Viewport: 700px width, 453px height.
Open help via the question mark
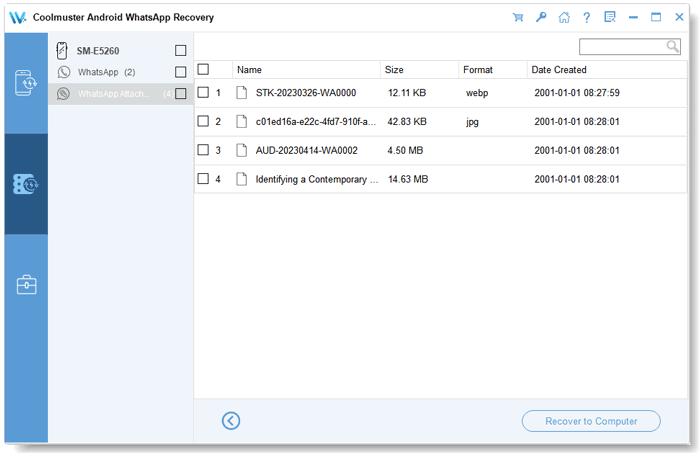tap(587, 17)
